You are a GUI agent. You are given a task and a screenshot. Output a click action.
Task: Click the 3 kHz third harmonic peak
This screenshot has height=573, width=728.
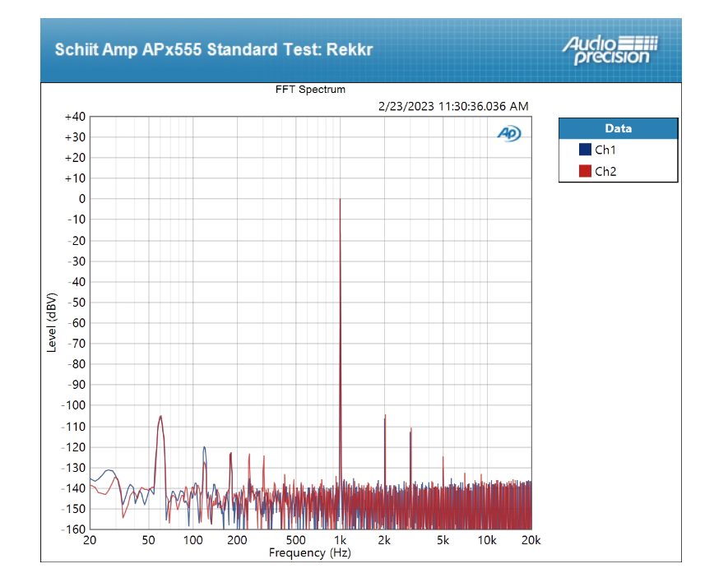pos(411,428)
